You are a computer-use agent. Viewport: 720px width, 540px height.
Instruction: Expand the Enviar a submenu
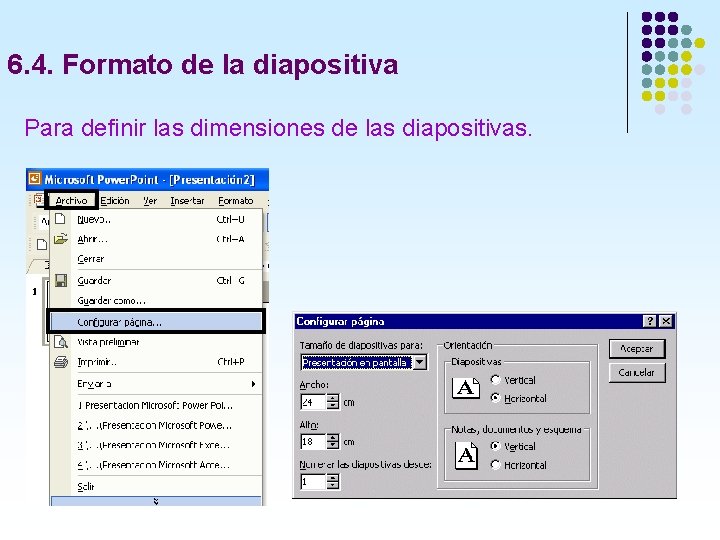[156, 384]
